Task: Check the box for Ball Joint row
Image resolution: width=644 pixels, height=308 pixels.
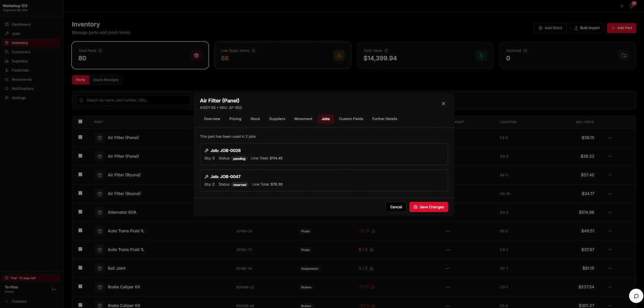Action: coord(80,268)
